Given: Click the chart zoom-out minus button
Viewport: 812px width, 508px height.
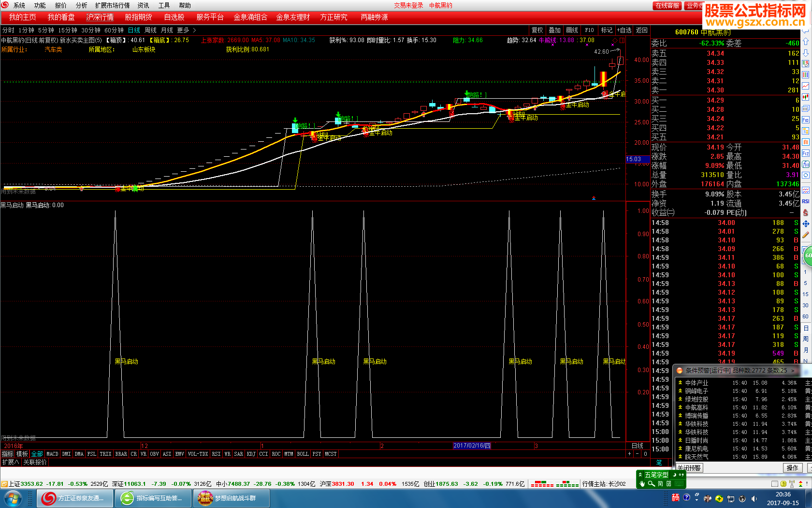Looking at the screenshot, I should click(638, 454).
